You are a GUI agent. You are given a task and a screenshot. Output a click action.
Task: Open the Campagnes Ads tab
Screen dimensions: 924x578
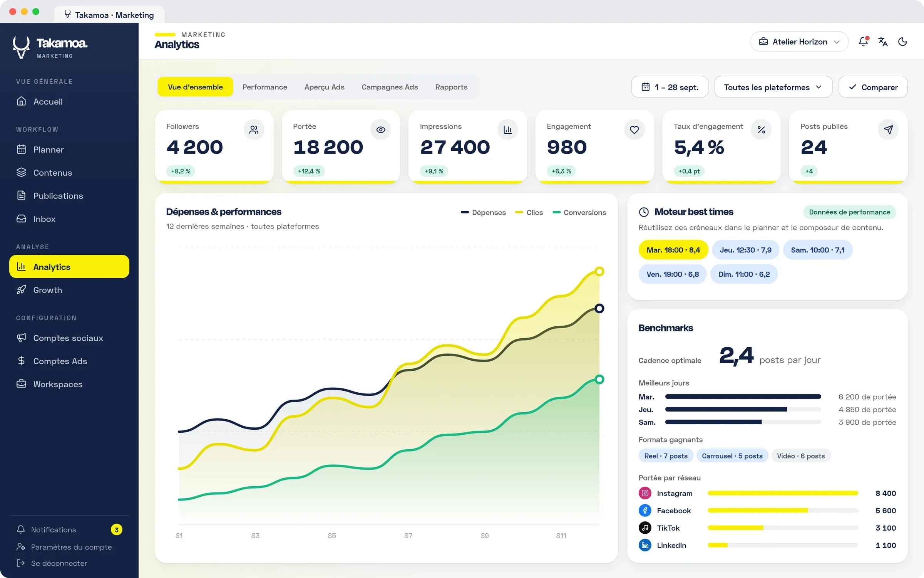390,87
